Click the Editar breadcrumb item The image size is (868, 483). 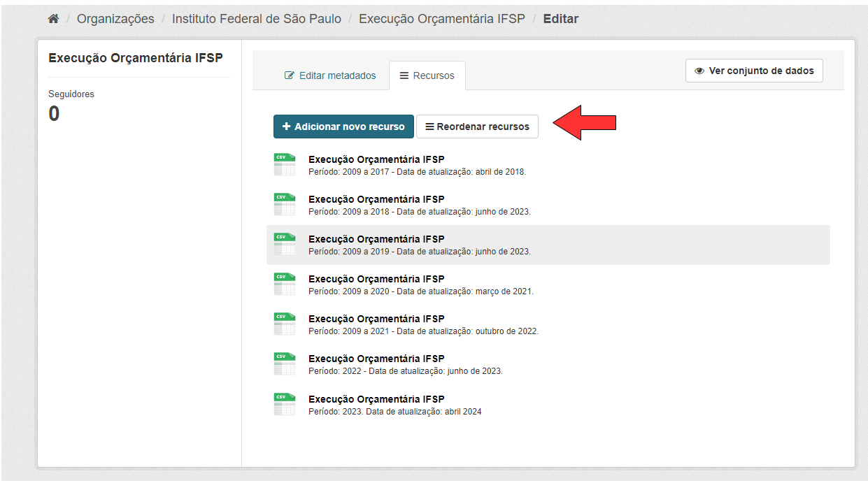(561, 19)
